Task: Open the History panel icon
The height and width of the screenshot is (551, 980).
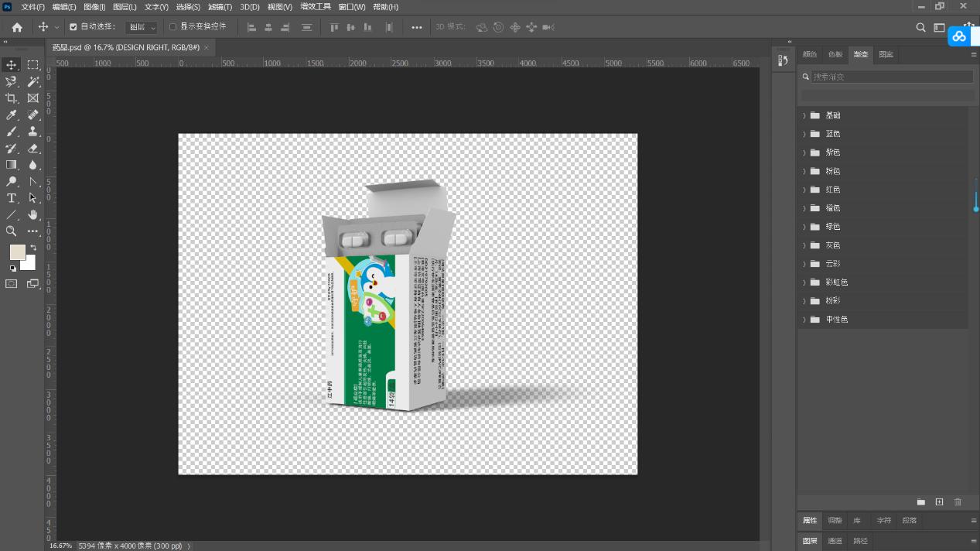Action: 783,60
